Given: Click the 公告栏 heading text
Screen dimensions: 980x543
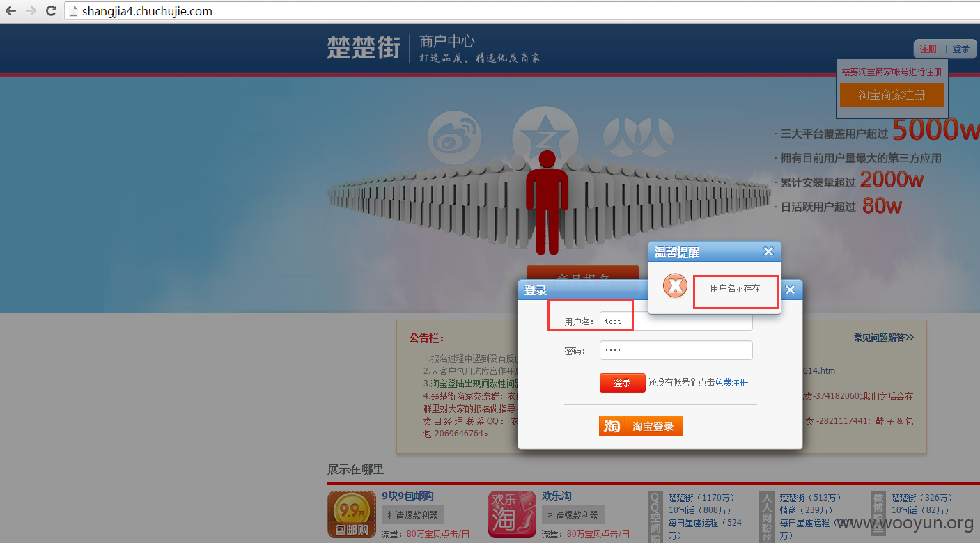Looking at the screenshot, I should click(x=427, y=338).
